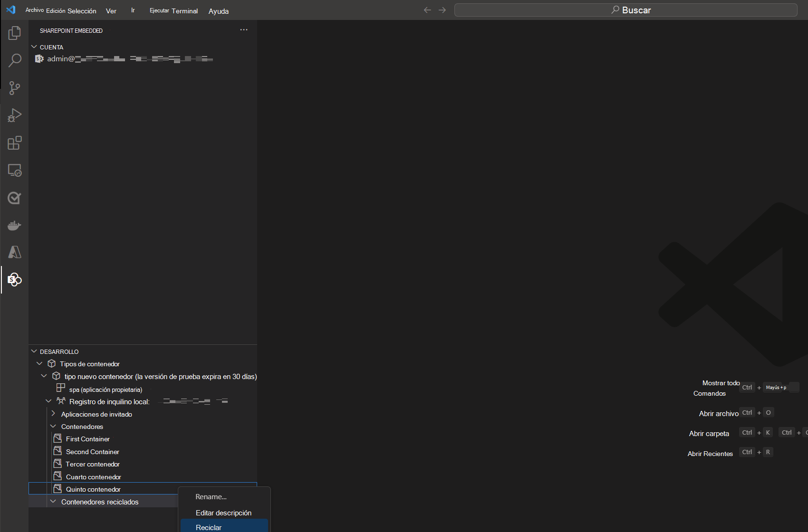Open the Explorer view in activity bar
808x532 pixels.
click(x=15, y=33)
